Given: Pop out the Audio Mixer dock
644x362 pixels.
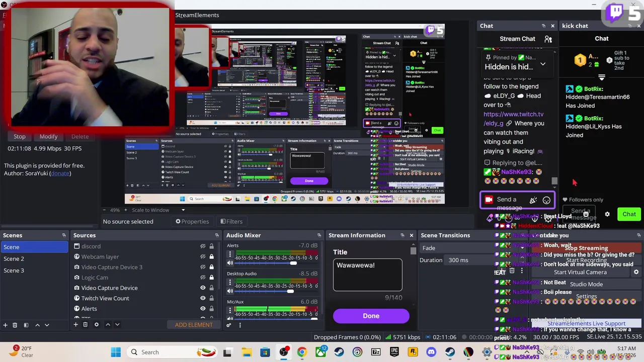Looking at the screenshot, I should (x=319, y=235).
